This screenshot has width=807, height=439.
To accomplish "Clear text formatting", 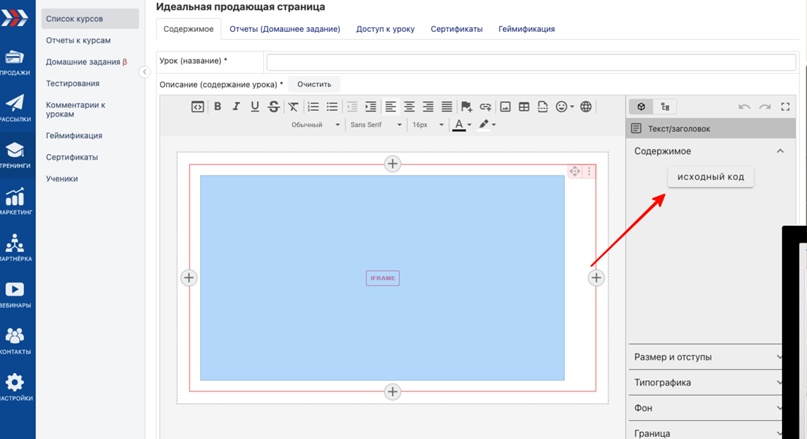I will click(293, 107).
